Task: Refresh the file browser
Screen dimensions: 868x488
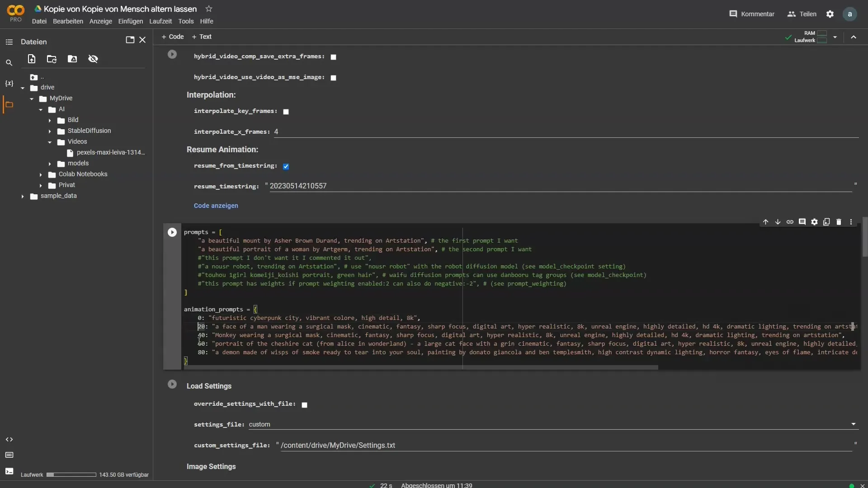Action: (52, 59)
